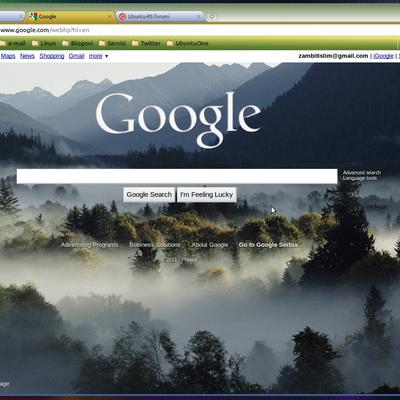Open the iGoogle link

click(383, 56)
